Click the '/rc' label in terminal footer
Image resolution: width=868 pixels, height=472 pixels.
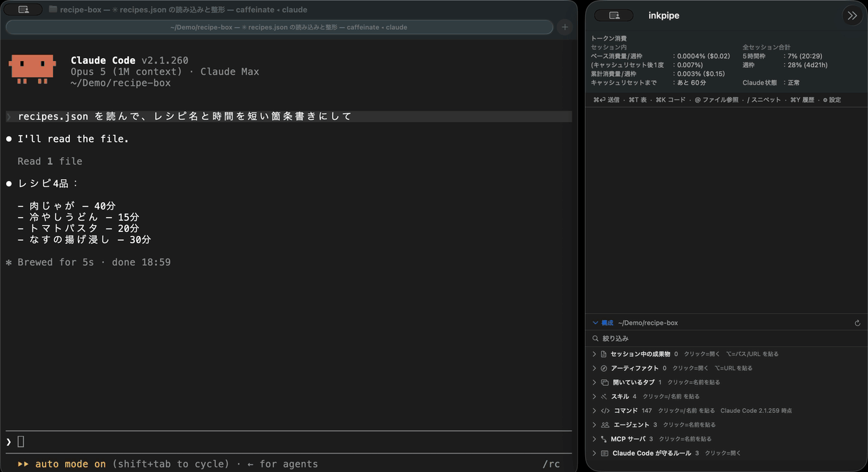551,464
